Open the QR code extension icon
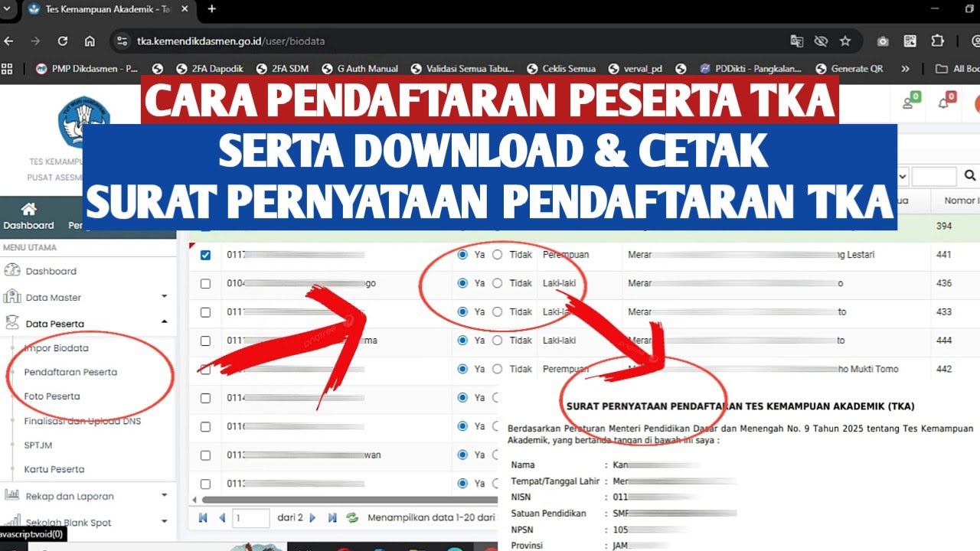This screenshot has width=980, height=551. tap(910, 41)
